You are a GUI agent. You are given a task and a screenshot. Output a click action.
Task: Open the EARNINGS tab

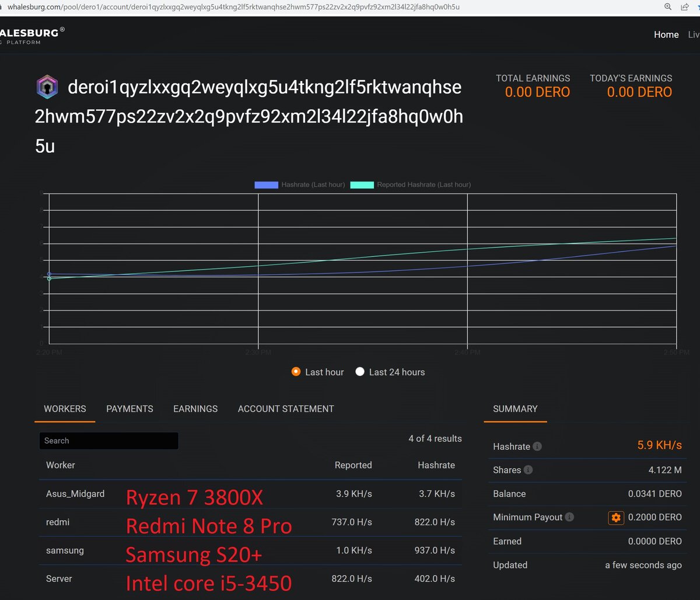click(x=195, y=409)
